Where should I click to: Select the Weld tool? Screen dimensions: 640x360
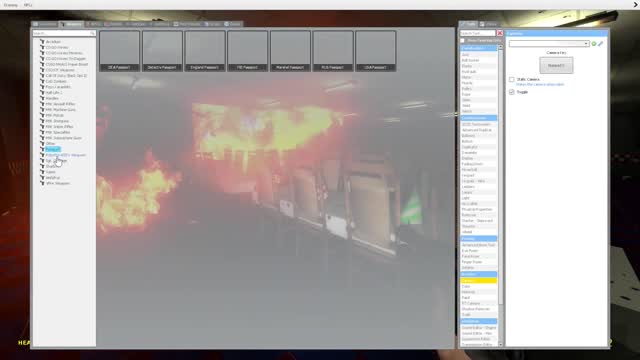click(479, 106)
